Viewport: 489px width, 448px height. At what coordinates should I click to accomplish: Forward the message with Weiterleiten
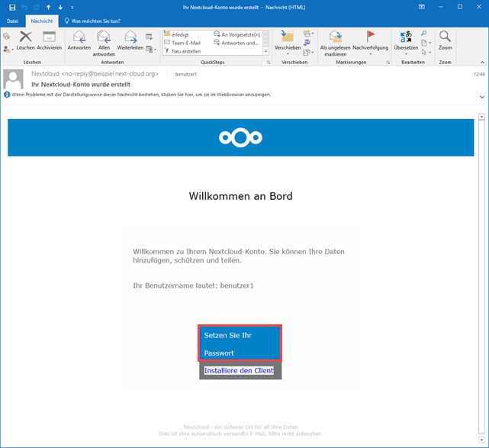click(130, 41)
